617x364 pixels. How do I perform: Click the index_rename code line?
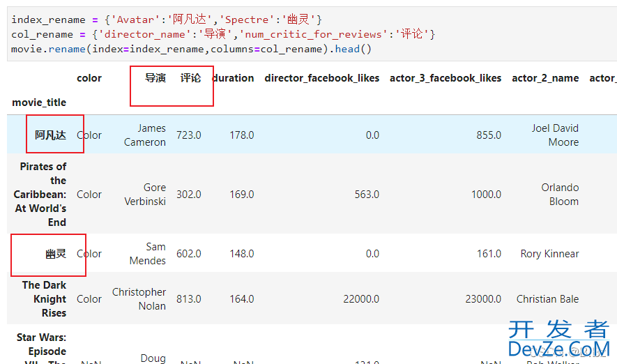point(167,20)
